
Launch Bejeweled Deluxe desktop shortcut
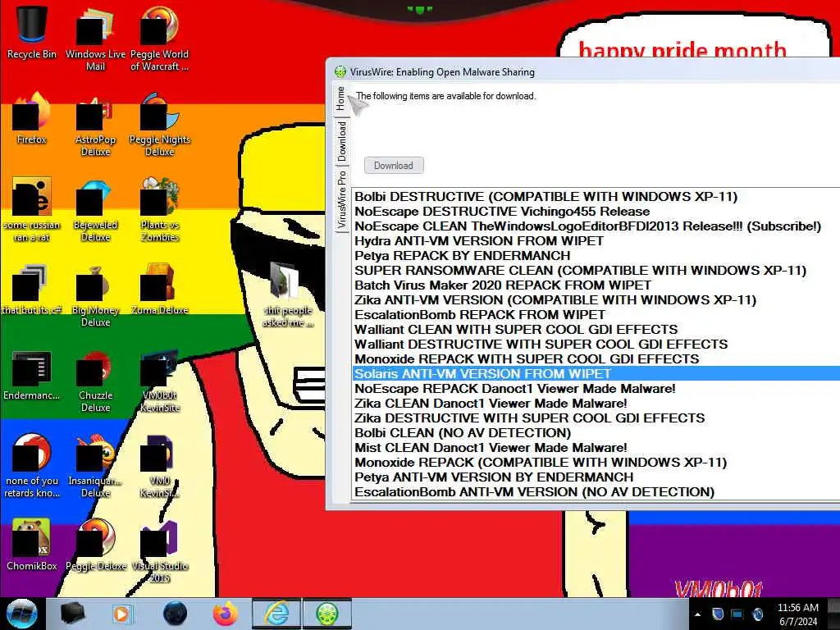click(95, 209)
